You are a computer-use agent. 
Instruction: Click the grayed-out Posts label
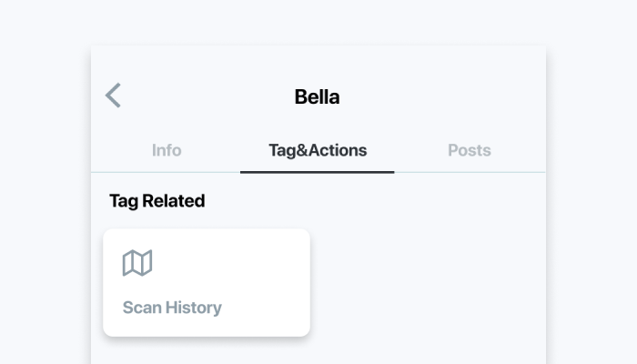pyautogui.click(x=470, y=150)
